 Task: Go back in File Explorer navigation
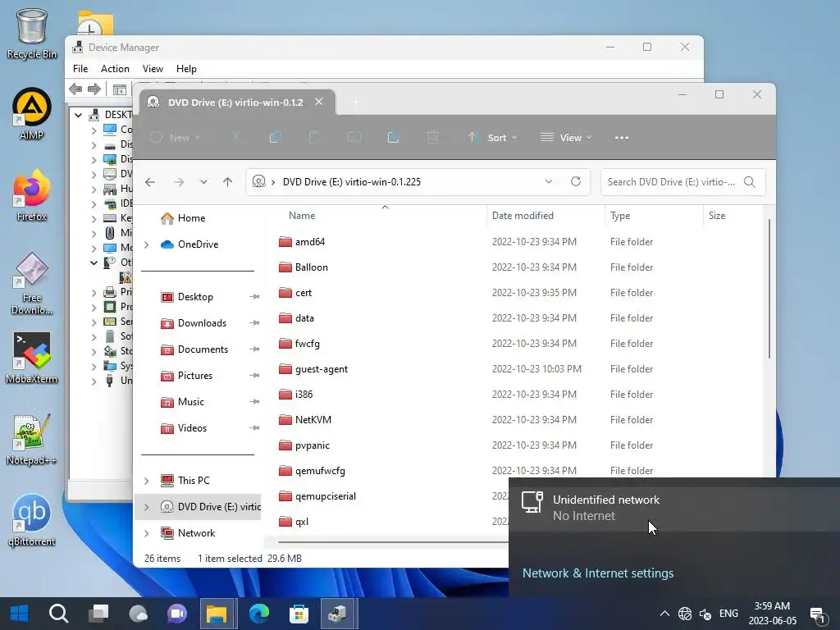point(150,182)
